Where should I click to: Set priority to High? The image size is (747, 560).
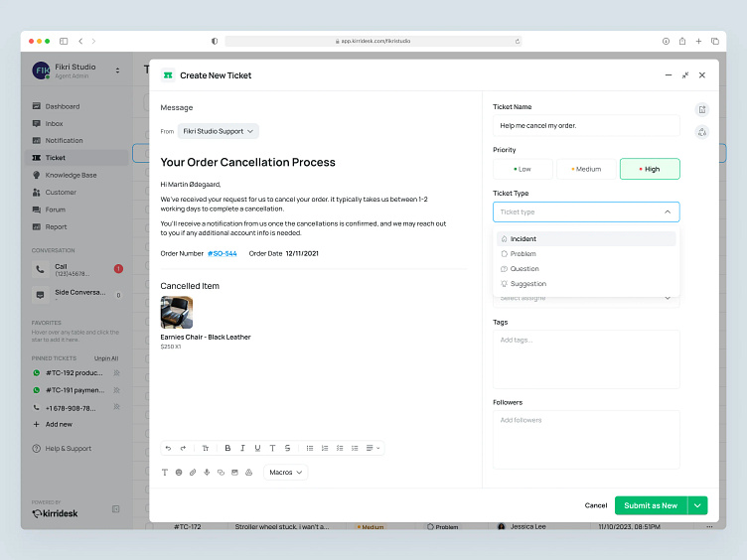[x=650, y=169]
